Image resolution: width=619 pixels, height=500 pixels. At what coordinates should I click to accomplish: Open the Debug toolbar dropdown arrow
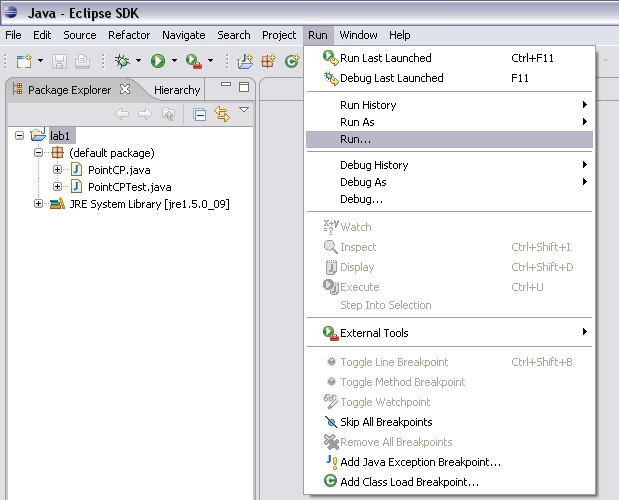[x=138, y=61]
